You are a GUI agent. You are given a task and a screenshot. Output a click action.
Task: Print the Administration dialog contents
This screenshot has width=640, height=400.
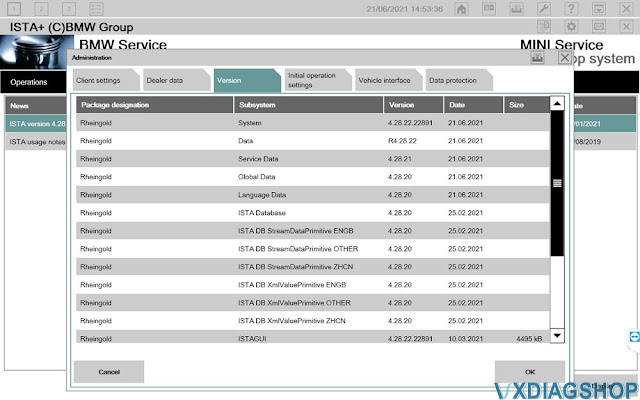coord(537,58)
